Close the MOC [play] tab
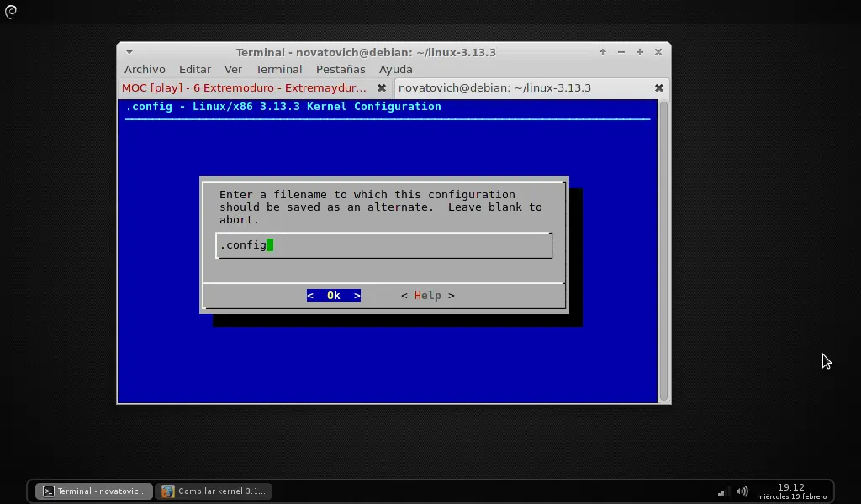 382,87
